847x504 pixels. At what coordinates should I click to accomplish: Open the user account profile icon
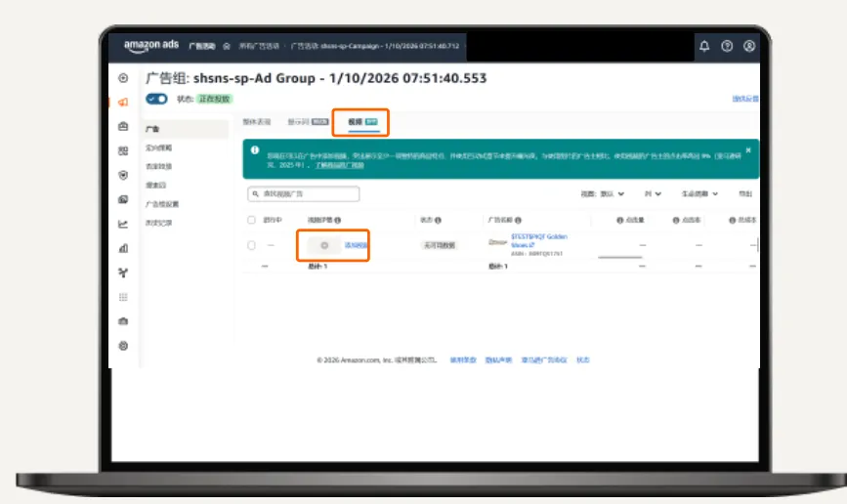click(748, 47)
